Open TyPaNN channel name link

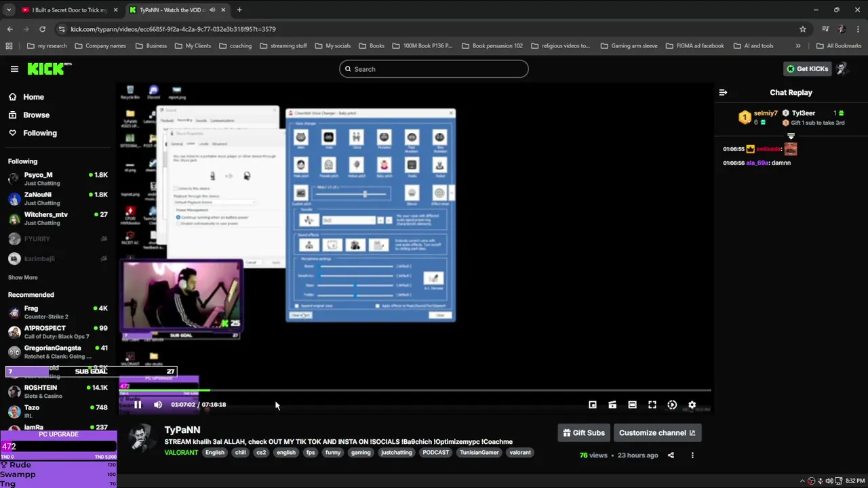click(182, 430)
